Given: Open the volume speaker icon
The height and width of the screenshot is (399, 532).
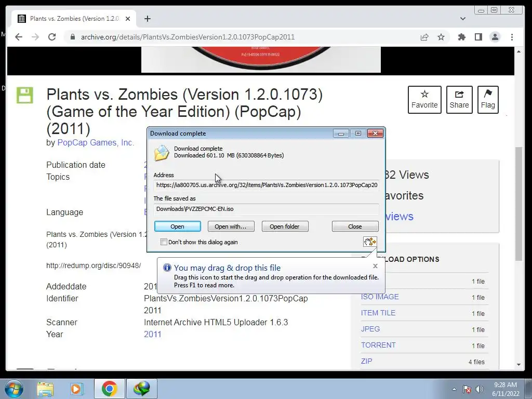Looking at the screenshot, I should tap(480, 389).
